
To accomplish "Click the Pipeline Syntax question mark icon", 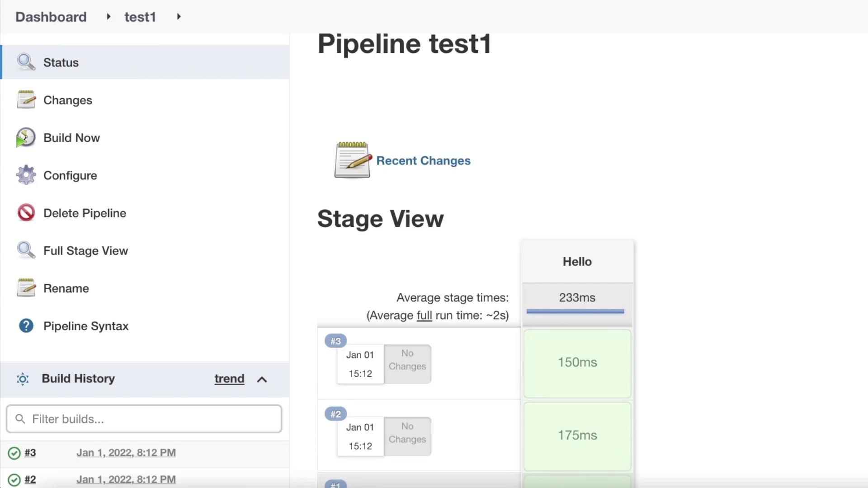I will [26, 325].
